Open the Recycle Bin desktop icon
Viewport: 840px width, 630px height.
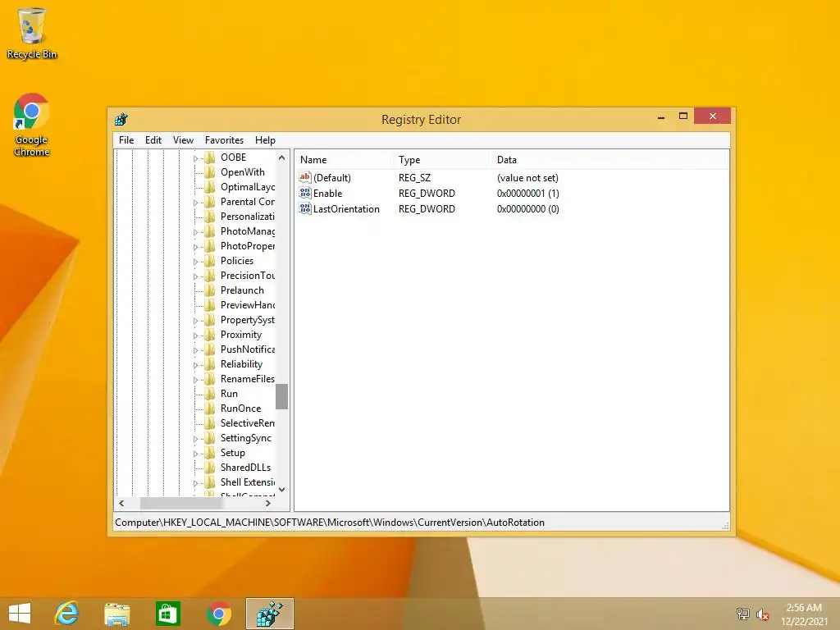(x=32, y=33)
